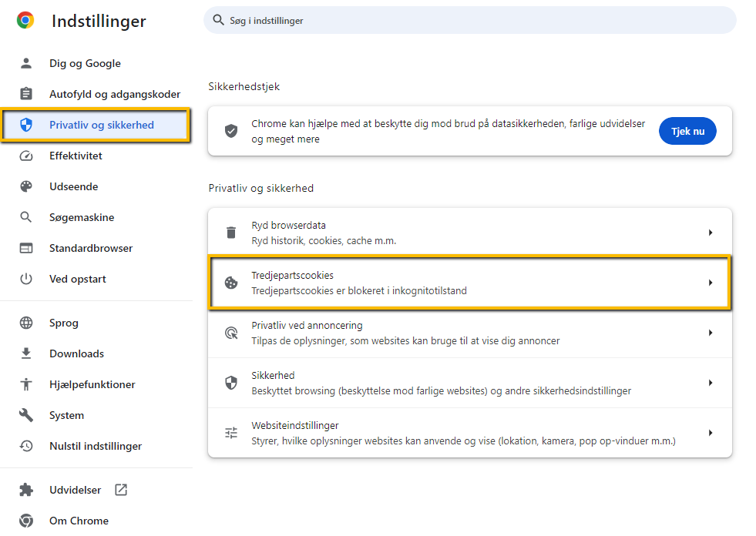Open Udvidelser via the external link

(x=120, y=489)
